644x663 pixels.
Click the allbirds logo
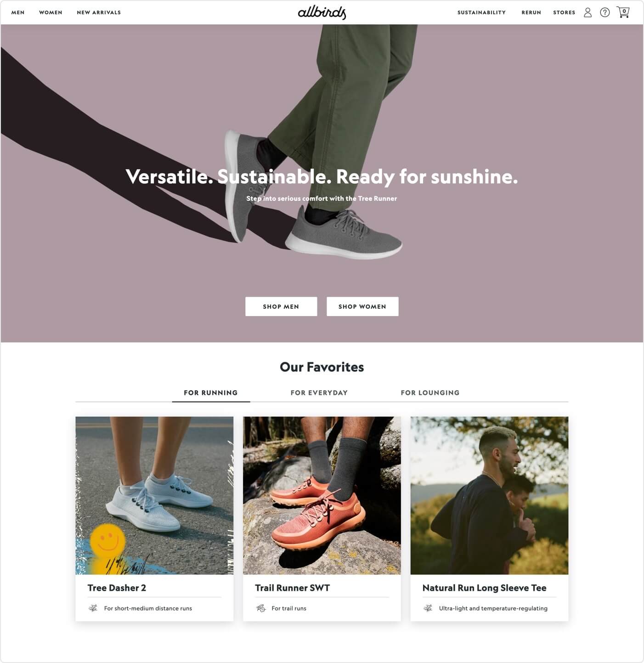322,12
